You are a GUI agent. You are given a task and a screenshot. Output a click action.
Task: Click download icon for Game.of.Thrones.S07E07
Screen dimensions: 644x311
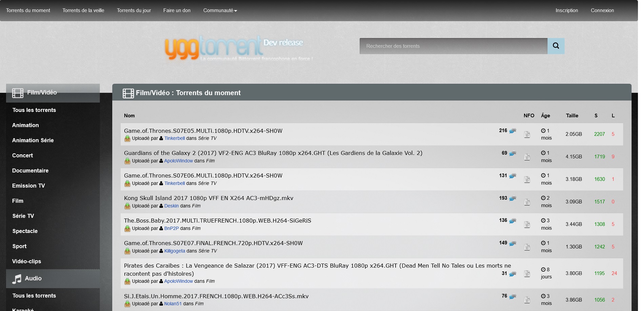coord(127,251)
